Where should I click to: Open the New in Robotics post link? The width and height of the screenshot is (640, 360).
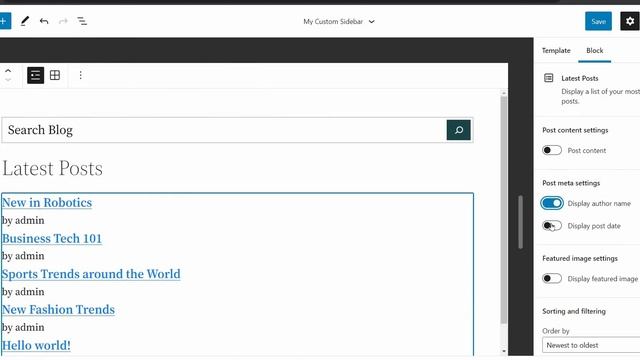(47, 202)
